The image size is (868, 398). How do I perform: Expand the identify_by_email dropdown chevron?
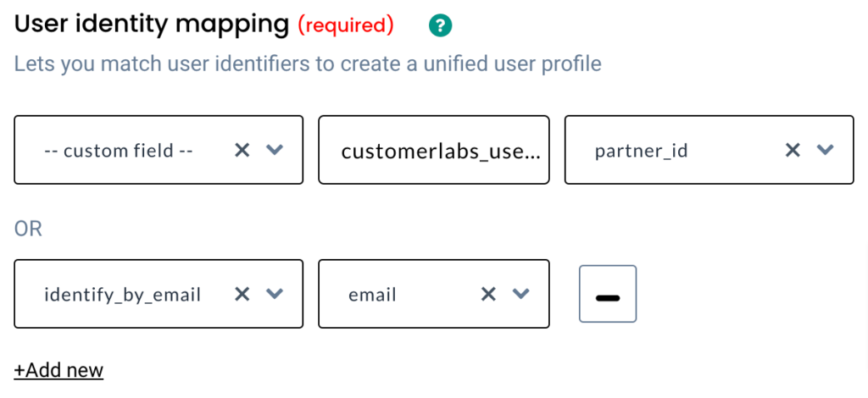(275, 294)
